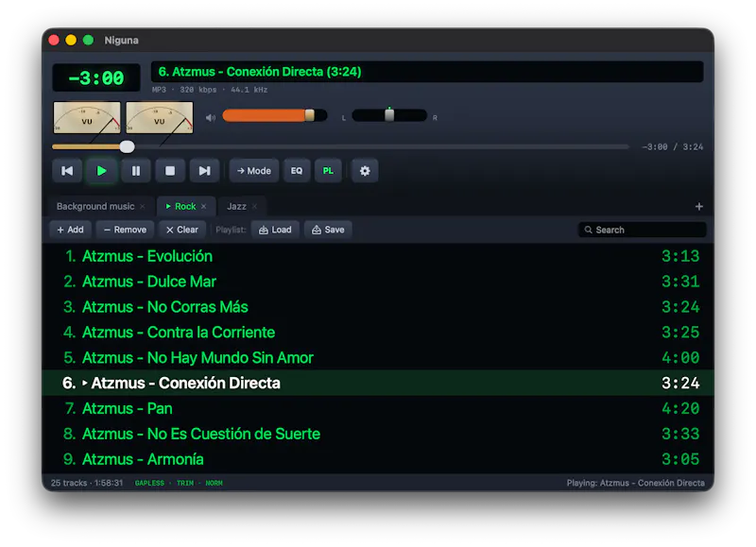Viewport: 756px width, 547px height.
Task: Click the right VU meter
Action: click(x=160, y=117)
